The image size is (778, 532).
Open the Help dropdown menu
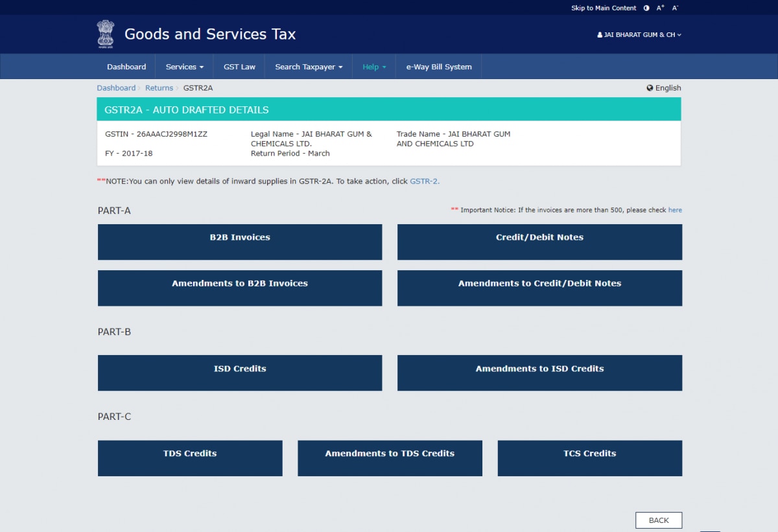(374, 67)
